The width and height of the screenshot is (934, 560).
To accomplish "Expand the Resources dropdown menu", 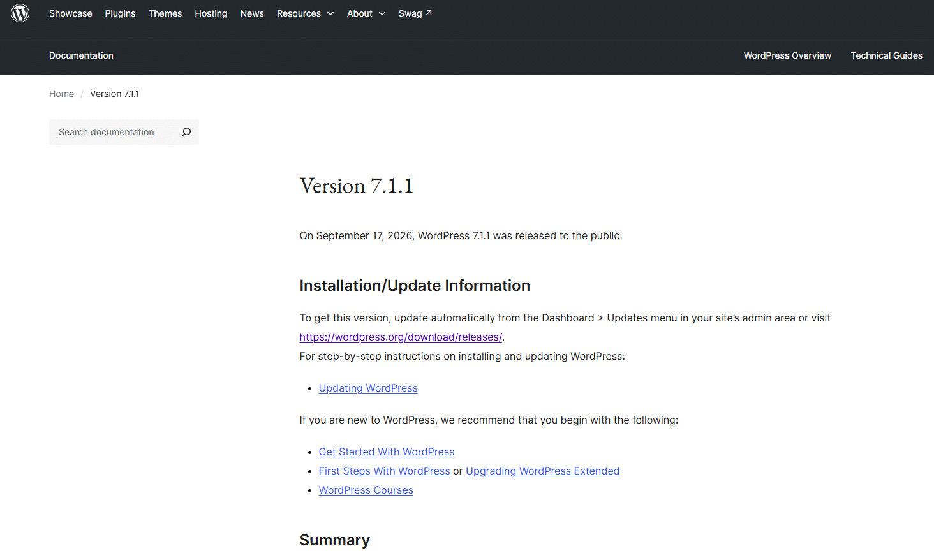I will click(305, 13).
